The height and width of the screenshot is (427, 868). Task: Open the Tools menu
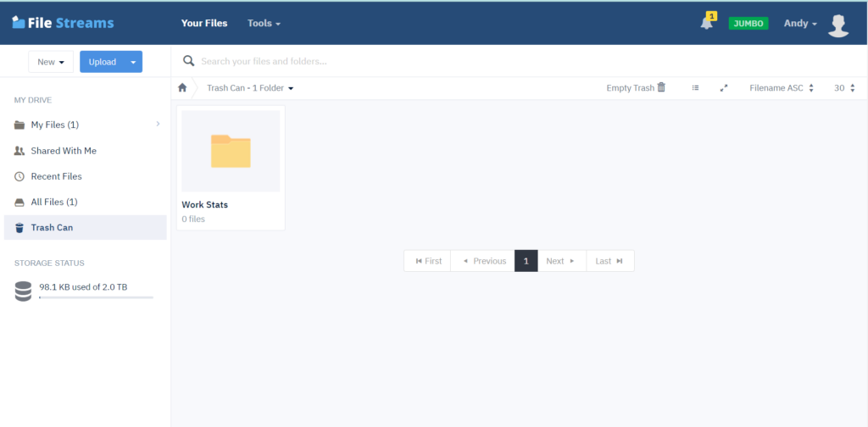click(x=264, y=24)
